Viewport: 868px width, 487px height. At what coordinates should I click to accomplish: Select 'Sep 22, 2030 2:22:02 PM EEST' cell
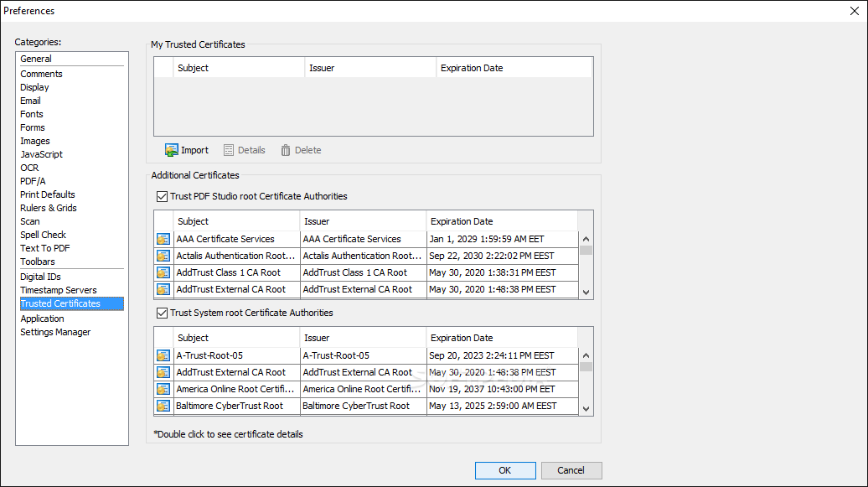tap(502, 256)
